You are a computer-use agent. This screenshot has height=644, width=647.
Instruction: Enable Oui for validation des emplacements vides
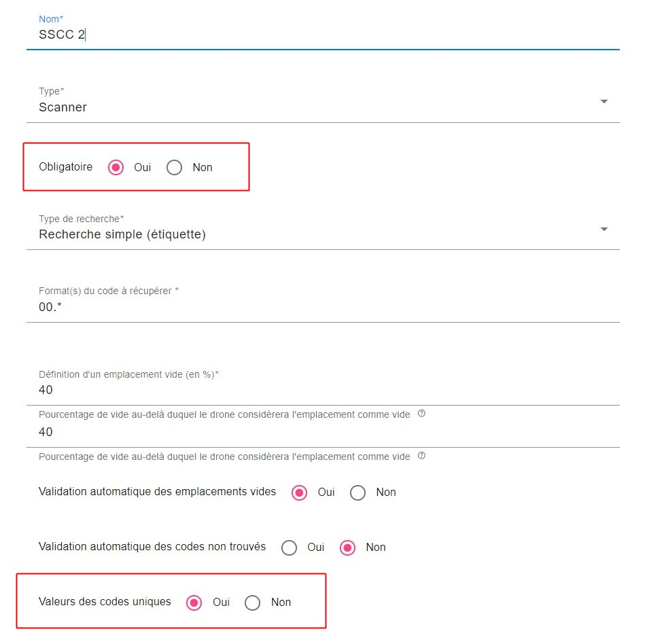[x=300, y=493]
